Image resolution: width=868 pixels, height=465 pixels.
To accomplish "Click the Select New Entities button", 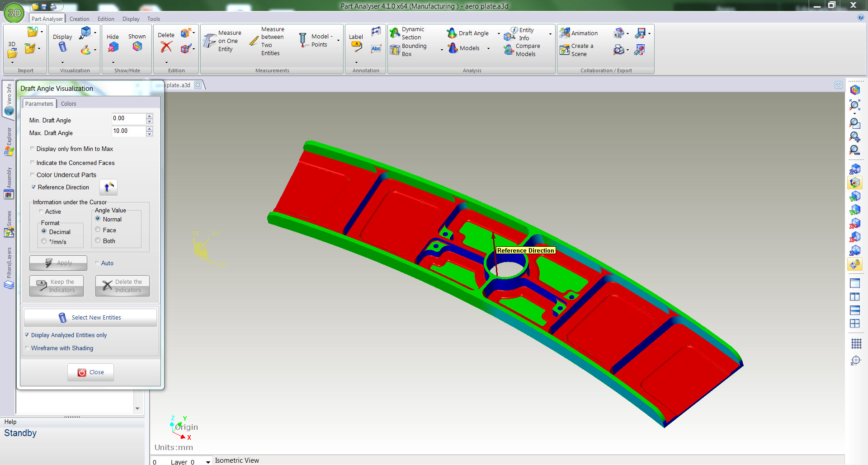I will (x=90, y=317).
